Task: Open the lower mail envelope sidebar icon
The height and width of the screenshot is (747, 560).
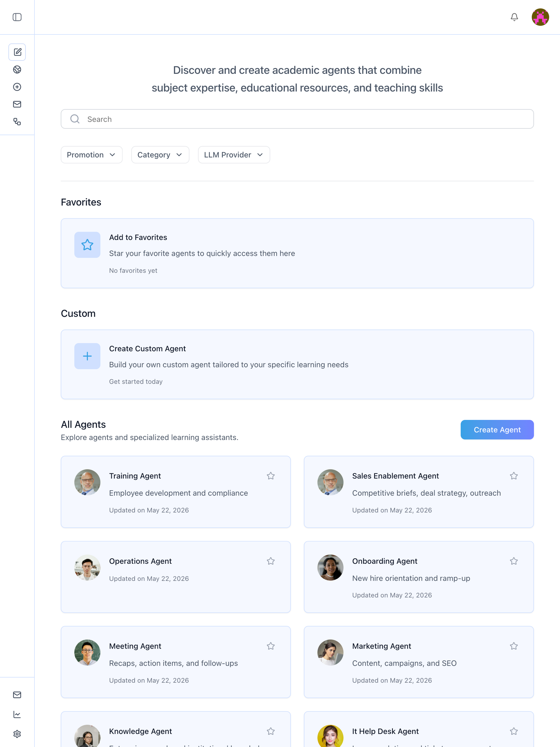Action: click(17, 695)
